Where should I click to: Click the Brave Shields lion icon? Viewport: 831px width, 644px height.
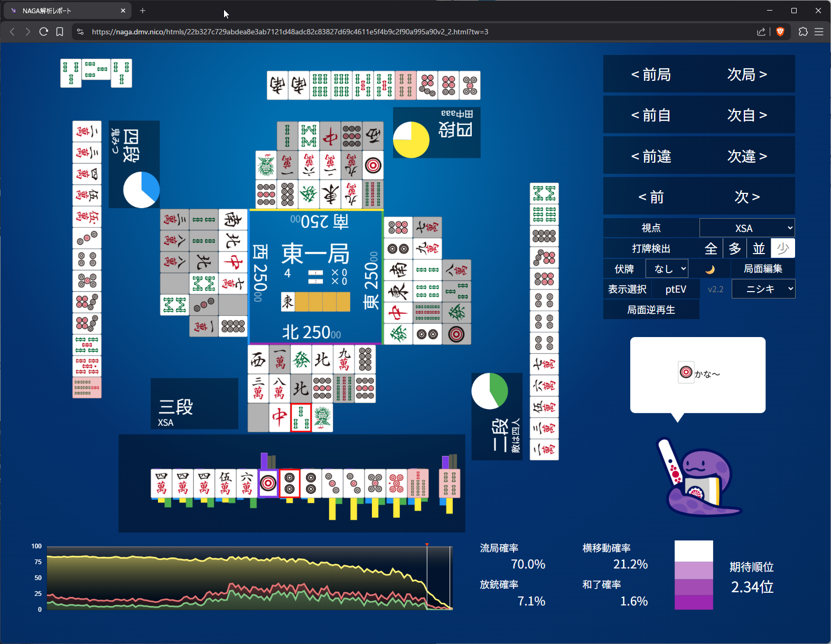coord(780,32)
